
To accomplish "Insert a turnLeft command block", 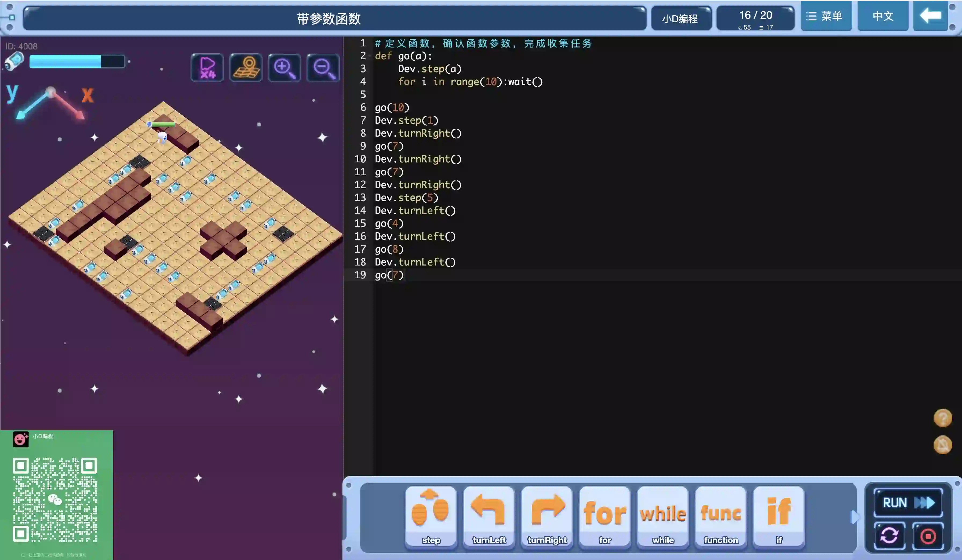I will [489, 516].
